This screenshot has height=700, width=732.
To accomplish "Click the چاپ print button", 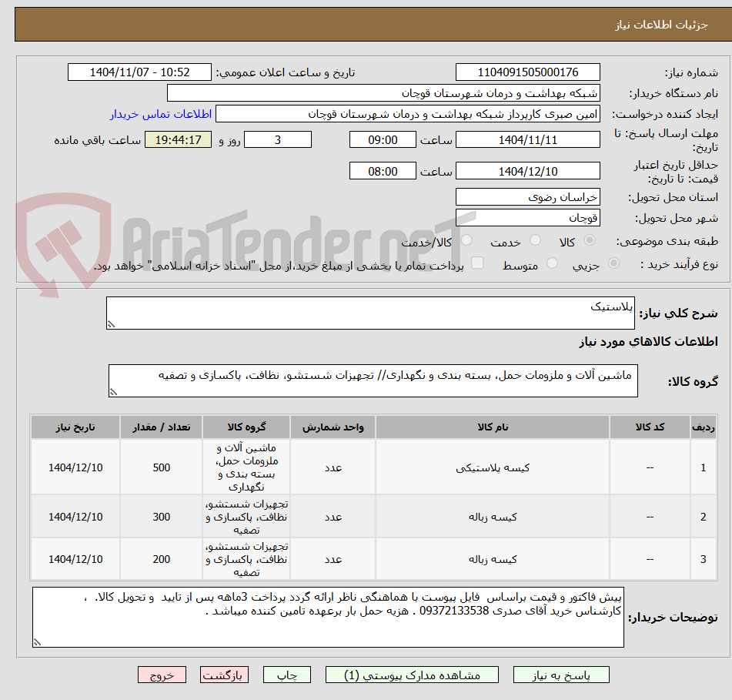I will point(286,675).
